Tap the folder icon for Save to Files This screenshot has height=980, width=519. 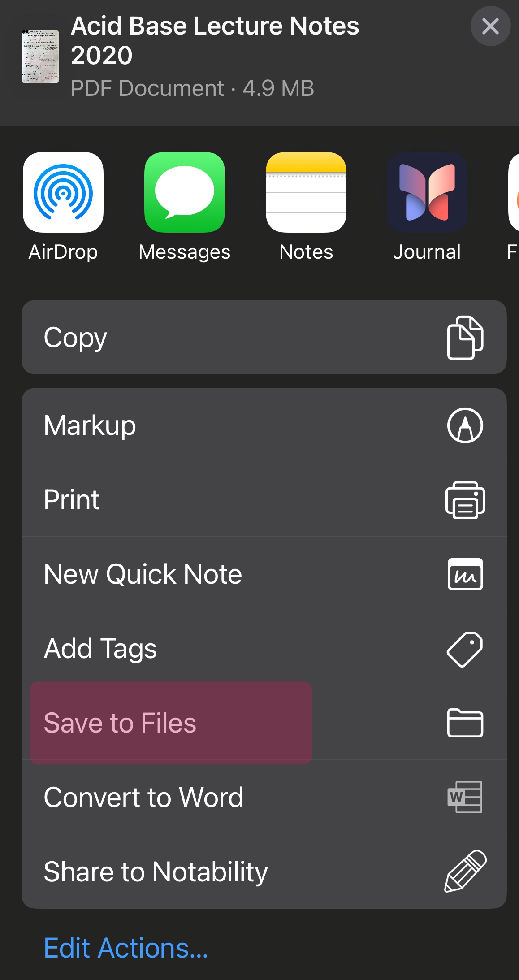[x=465, y=723]
